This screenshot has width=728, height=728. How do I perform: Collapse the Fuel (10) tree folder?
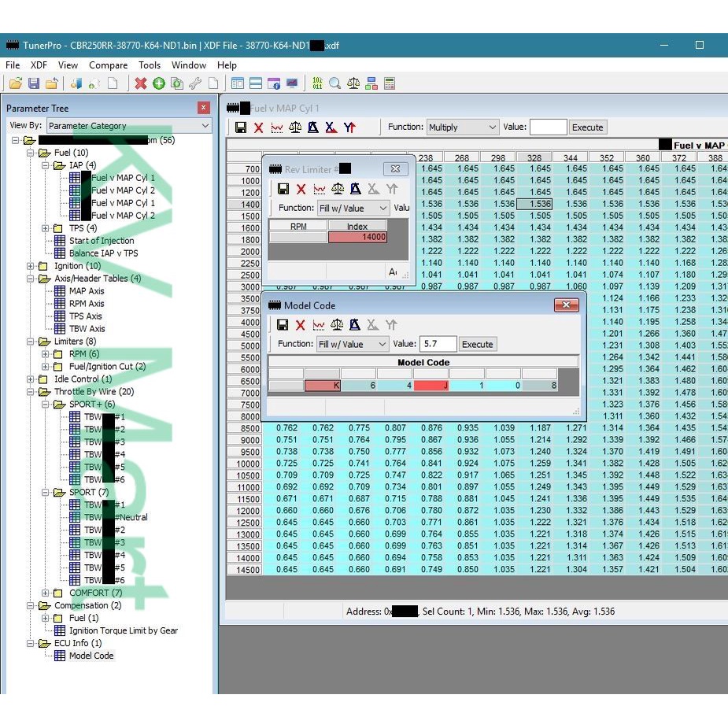pos(30,153)
